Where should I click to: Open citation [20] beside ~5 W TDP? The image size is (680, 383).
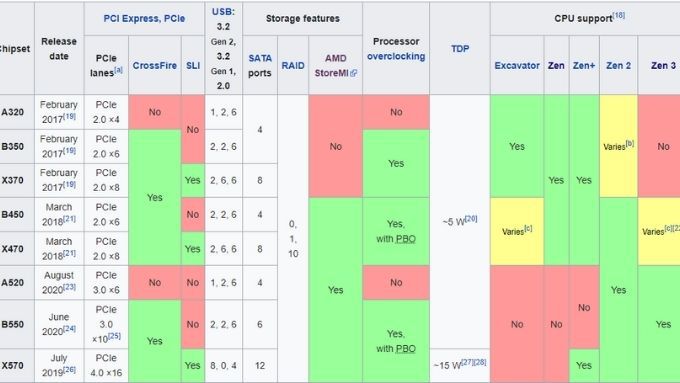pyautogui.click(x=471, y=219)
